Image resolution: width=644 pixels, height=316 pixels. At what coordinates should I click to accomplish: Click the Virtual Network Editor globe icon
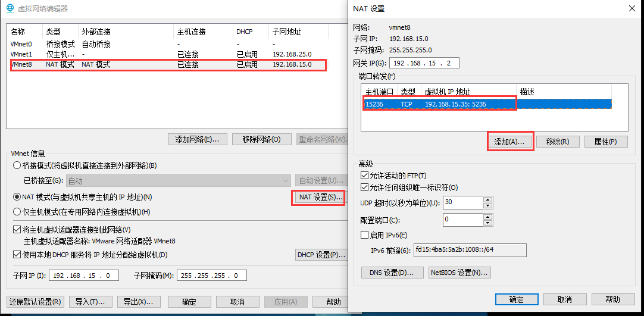click(10, 8)
